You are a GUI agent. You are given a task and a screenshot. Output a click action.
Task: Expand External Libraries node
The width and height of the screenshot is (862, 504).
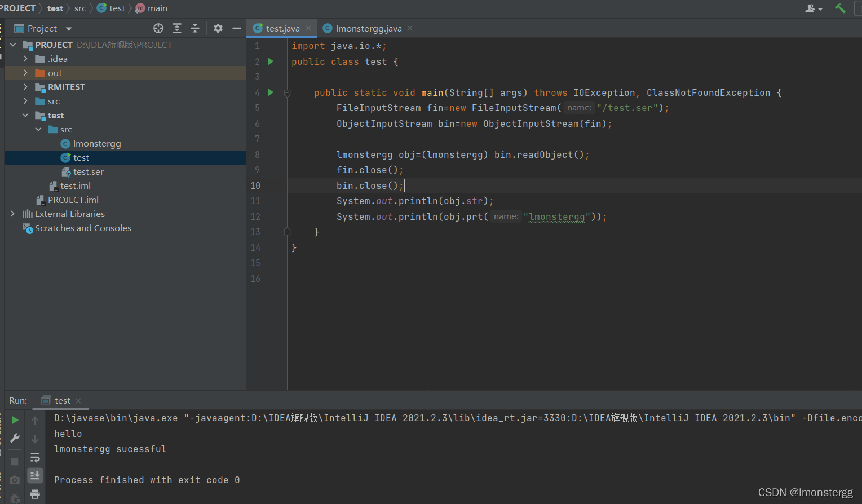pyautogui.click(x=13, y=214)
